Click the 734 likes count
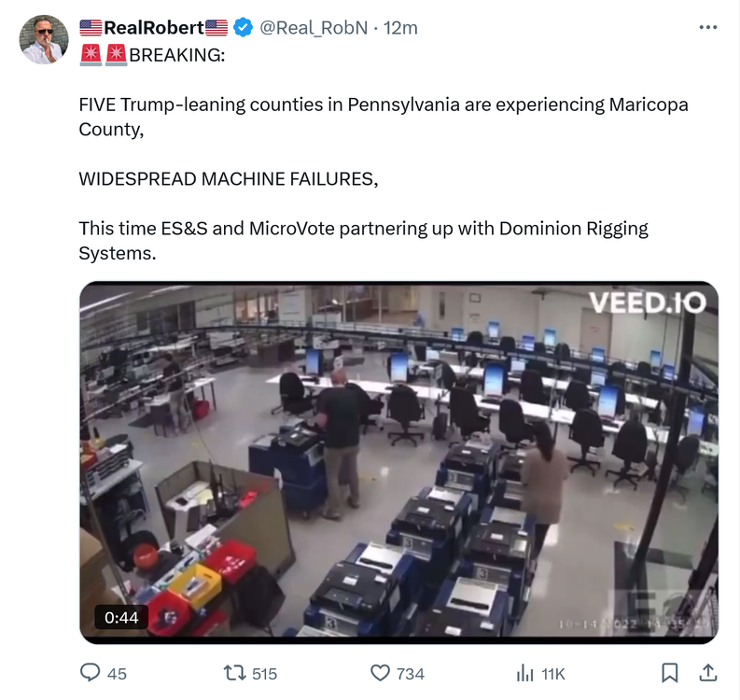The image size is (740, 700). pyautogui.click(x=410, y=674)
